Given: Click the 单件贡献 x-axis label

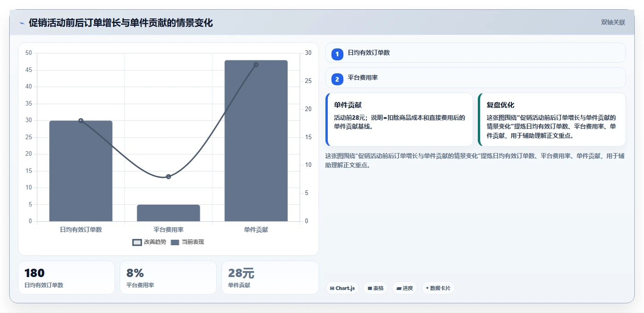Looking at the screenshot, I should (256, 229).
